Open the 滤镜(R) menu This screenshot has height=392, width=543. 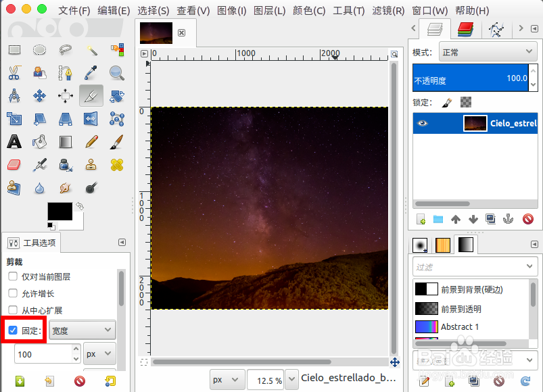[x=388, y=11]
